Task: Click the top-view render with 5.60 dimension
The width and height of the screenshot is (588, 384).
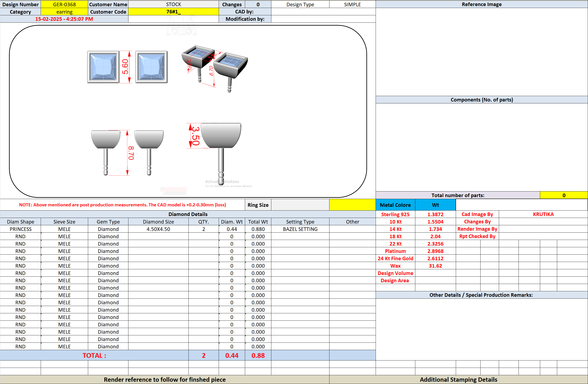Action: [127, 67]
